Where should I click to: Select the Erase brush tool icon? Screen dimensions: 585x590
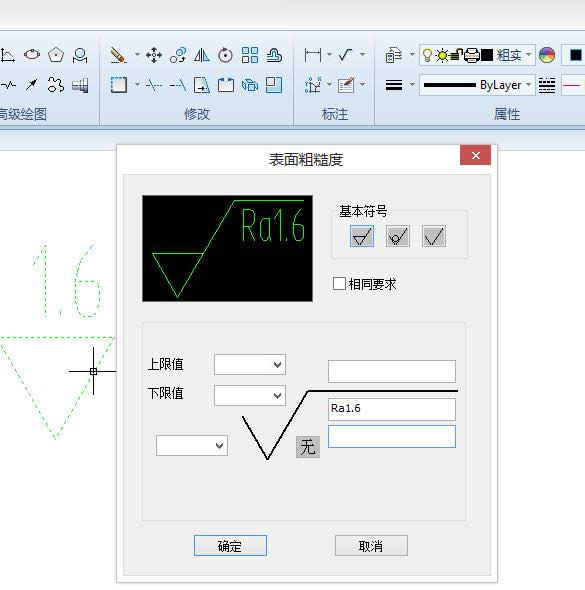tap(119, 55)
